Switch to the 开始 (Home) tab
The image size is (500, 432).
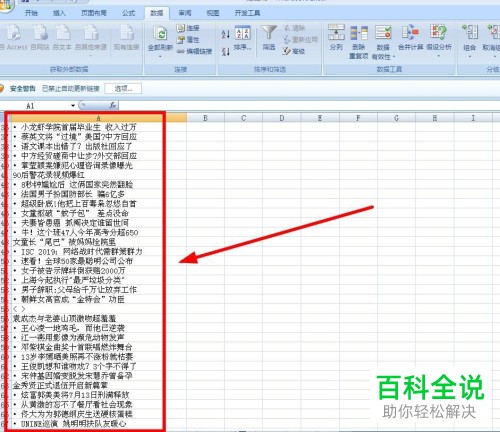point(31,13)
